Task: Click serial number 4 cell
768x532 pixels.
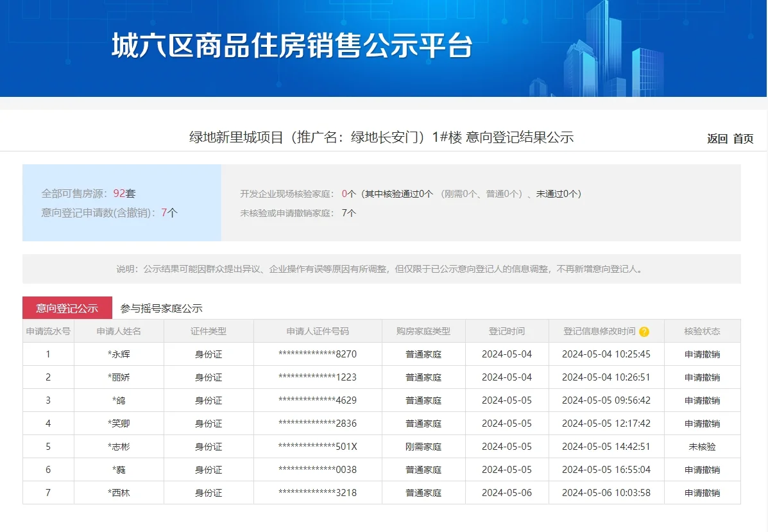Action: (48, 424)
